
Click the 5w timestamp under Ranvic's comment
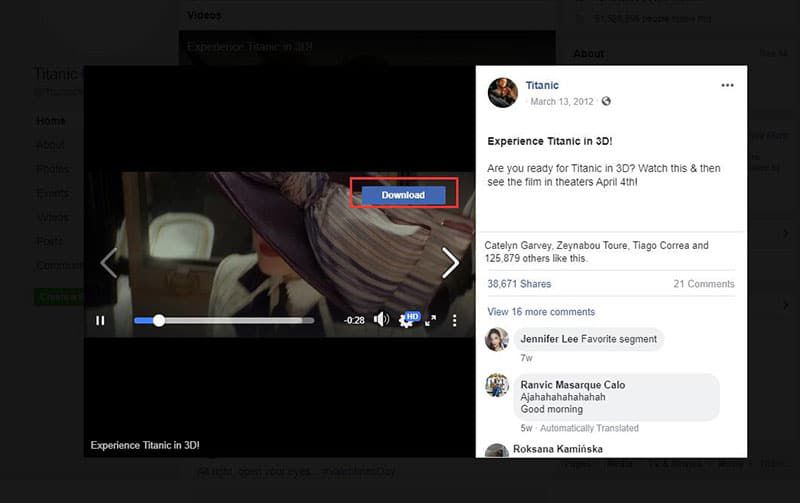[526, 428]
